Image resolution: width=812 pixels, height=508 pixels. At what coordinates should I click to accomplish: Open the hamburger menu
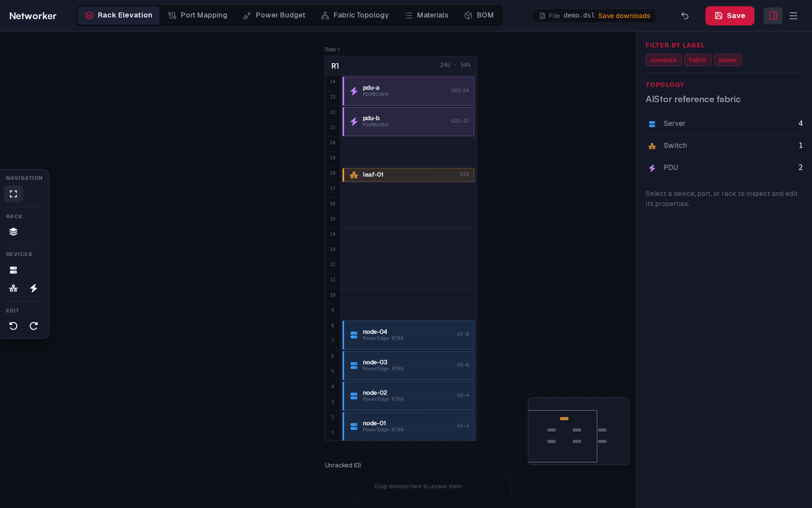coord(793,16)
